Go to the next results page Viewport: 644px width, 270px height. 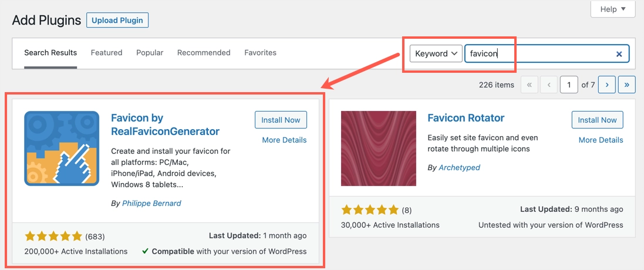pyautogui.click(x=606, y=85)
